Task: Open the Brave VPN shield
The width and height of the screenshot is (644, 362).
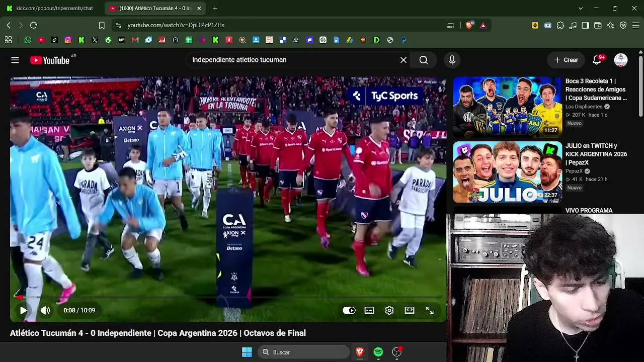Action: tap(623, 25)
